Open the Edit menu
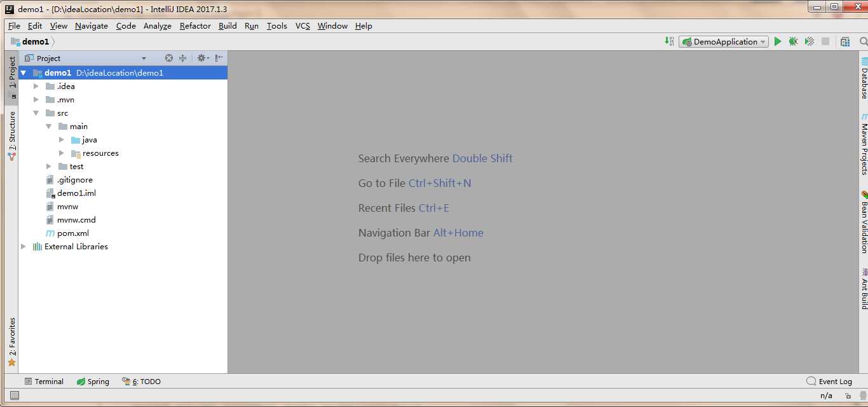The height and width of the screenshot is (407, 868). pos(35,26)
